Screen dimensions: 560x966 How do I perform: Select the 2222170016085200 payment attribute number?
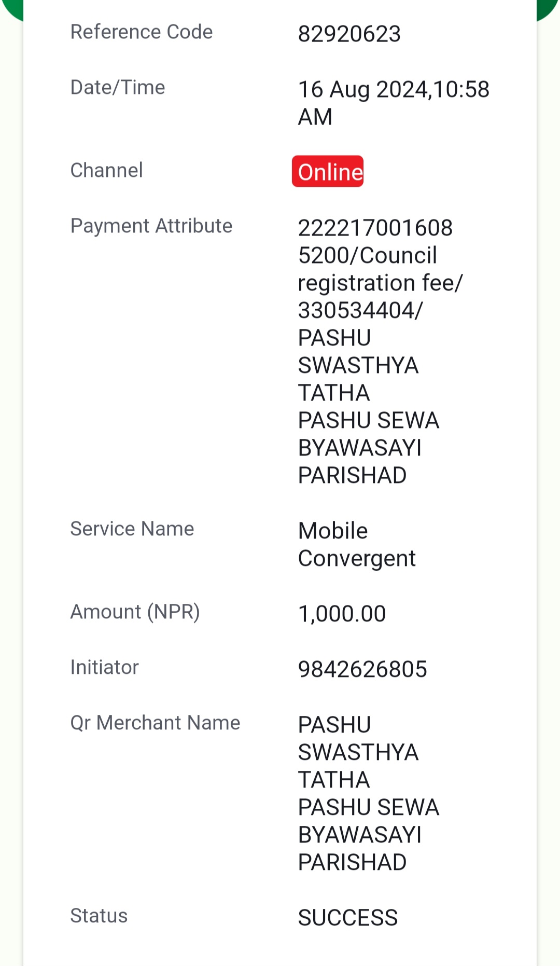coord(375,242)
